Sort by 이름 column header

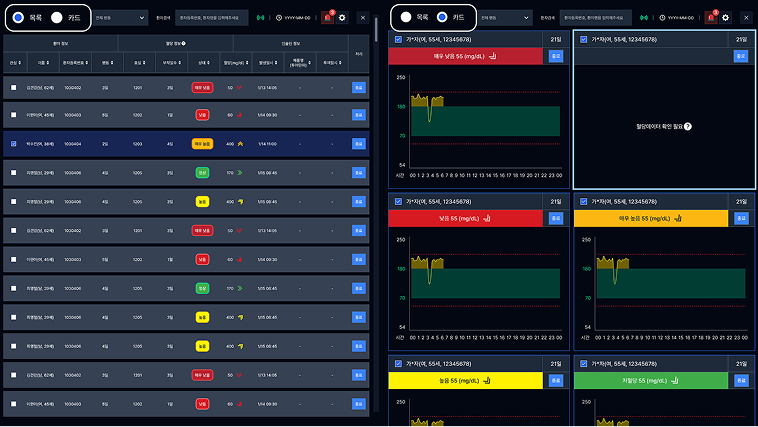coord(42,64)
